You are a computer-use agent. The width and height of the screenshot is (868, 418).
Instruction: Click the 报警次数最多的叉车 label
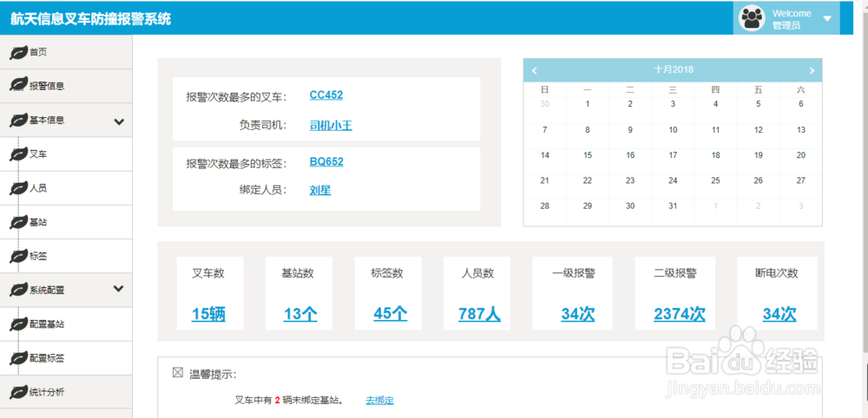click(236, 97)
